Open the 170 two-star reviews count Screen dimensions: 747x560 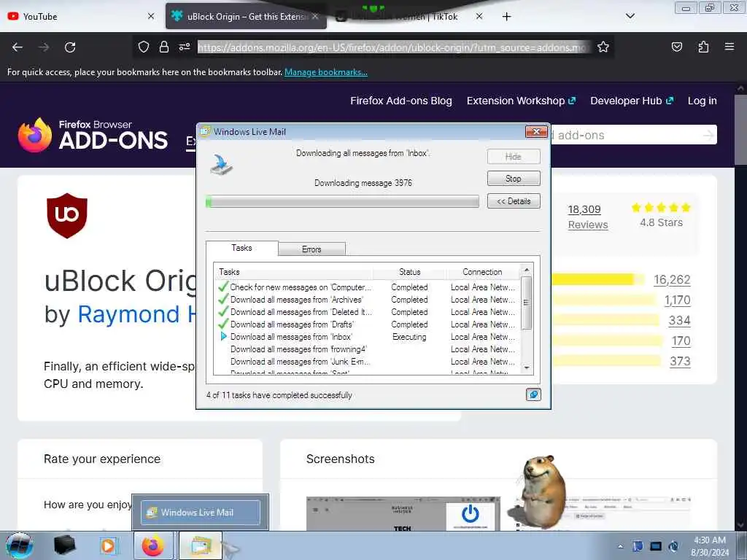(x=681, y=341)
